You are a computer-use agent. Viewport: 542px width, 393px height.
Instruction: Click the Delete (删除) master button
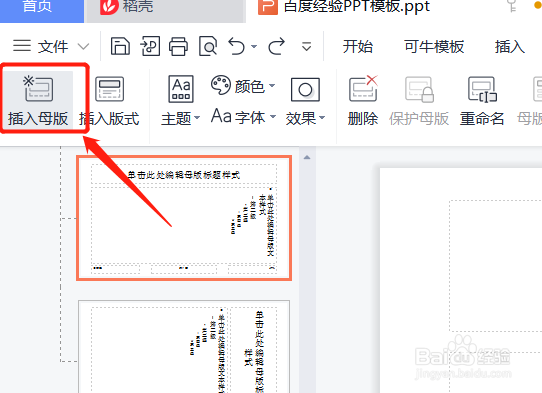(x=363, y=101)
